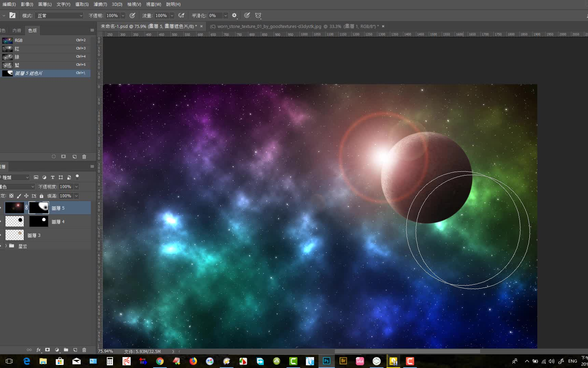Create a new channel

75,156
